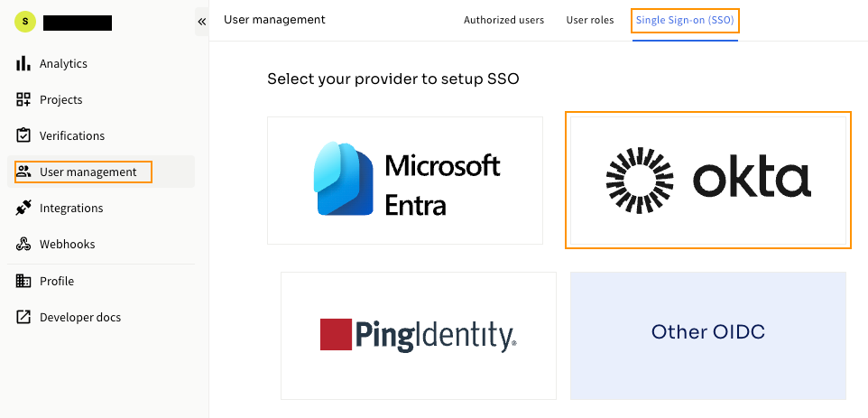
Task: Switch to the Authorized users tab
Action: [503, 20]
